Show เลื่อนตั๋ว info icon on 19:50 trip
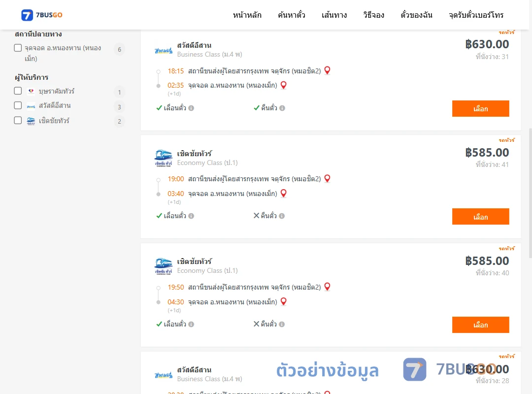The height and width of the screenshot is (394, 532). tap(191, 325)
